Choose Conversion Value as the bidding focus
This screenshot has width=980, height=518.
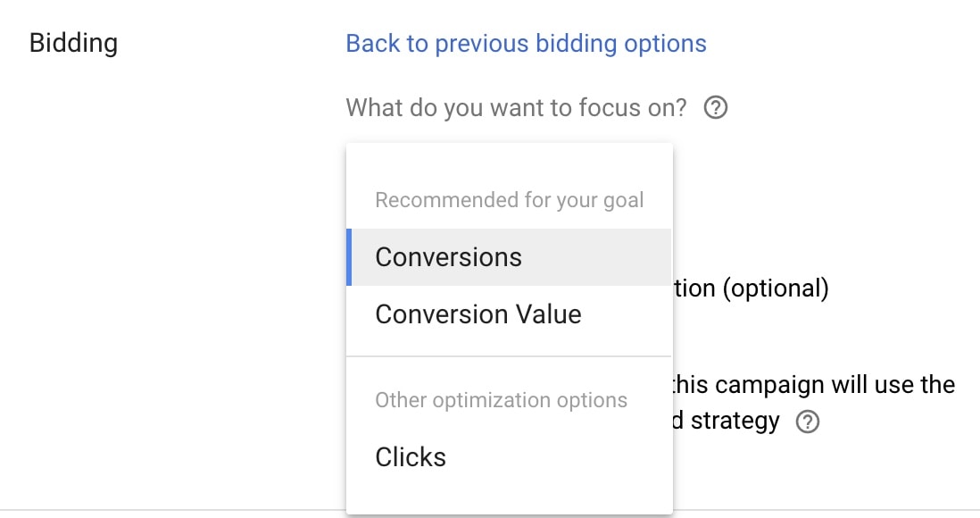(x=478, y=313)
